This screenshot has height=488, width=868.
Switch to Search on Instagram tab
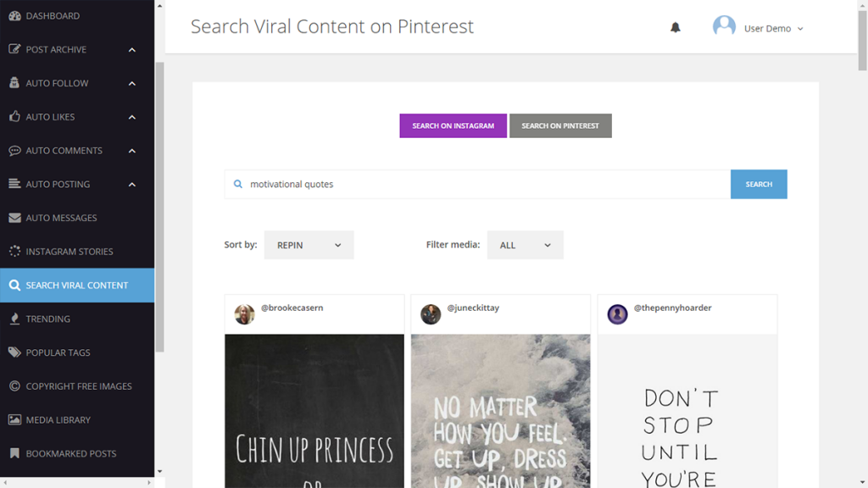[453, 125]
